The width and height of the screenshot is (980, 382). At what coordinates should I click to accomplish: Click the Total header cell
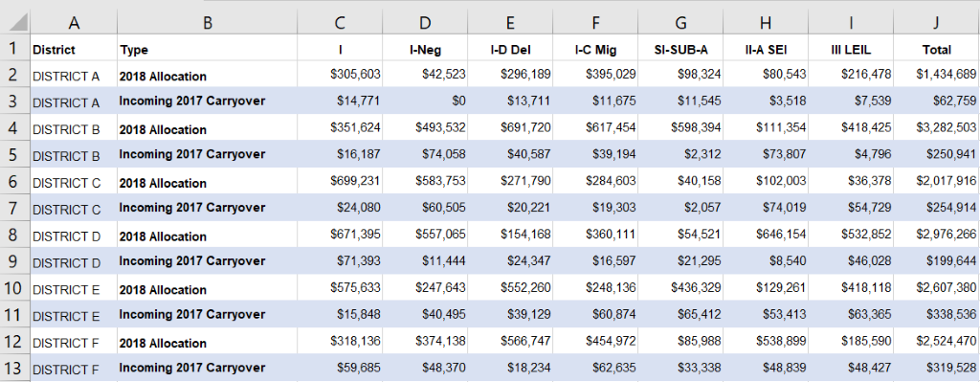click(936, 48)
